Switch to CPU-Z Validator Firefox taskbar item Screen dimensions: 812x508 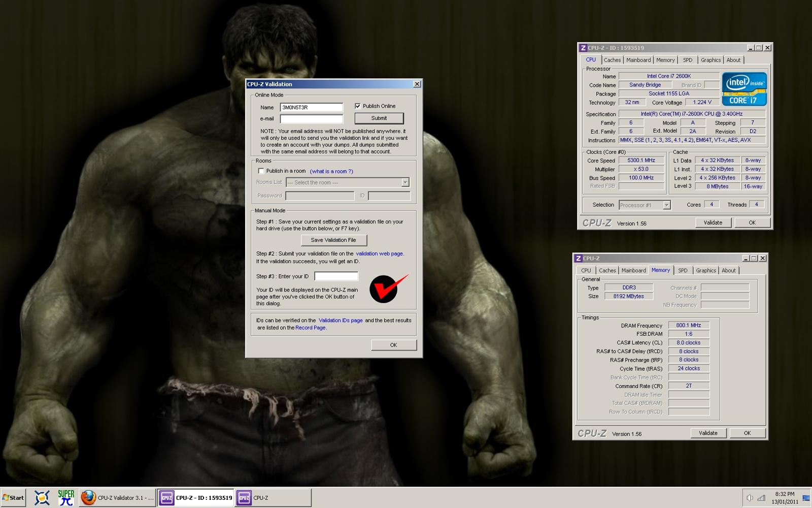118,498
